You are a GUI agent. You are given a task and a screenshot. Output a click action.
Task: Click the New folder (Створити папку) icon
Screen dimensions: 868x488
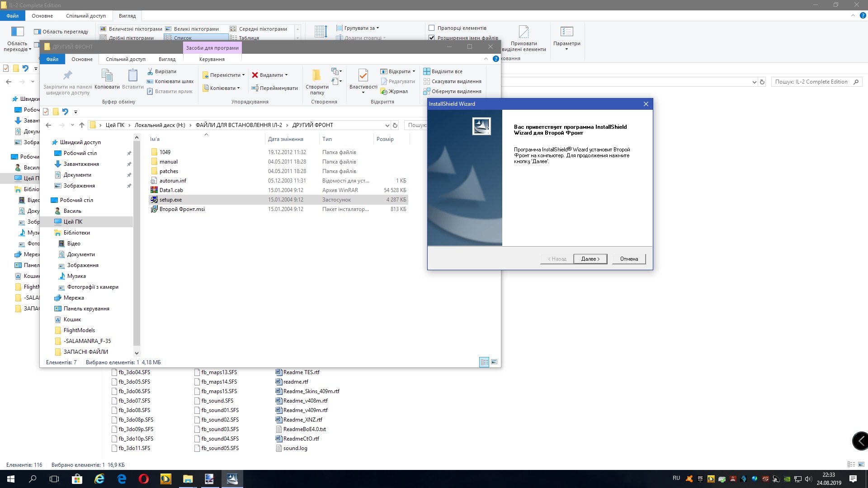[x=316, y=75]
